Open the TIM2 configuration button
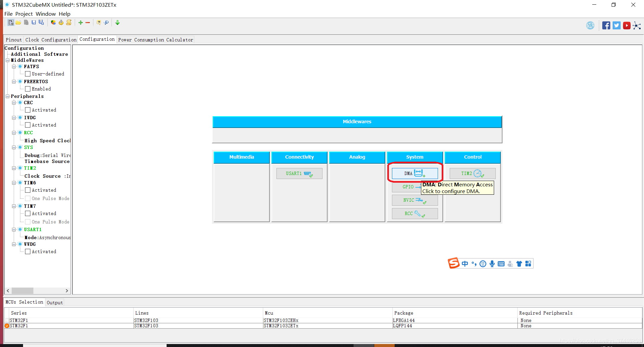644x347 pixels. (472, 173)
